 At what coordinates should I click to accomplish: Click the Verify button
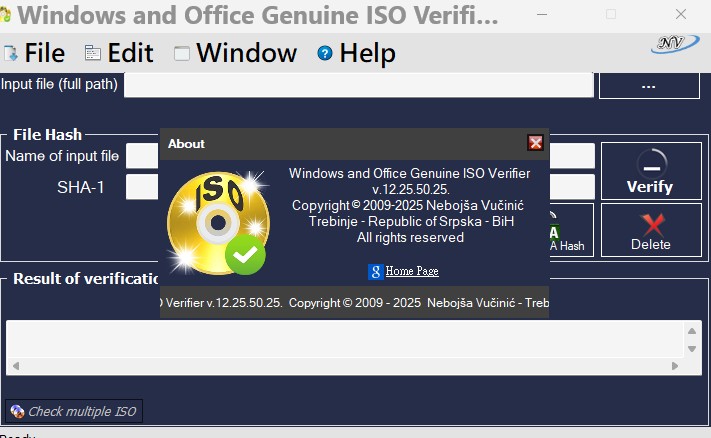(651, 171)
